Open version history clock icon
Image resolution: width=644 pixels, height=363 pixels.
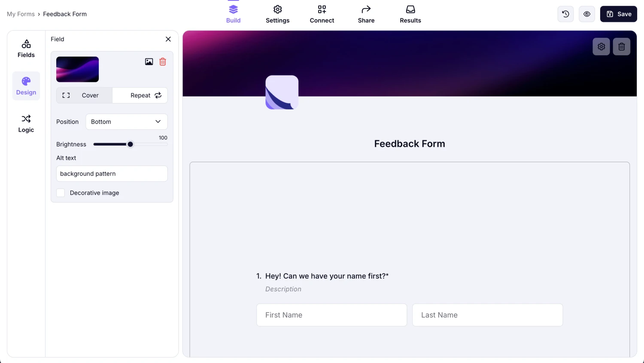click(565, 14)
